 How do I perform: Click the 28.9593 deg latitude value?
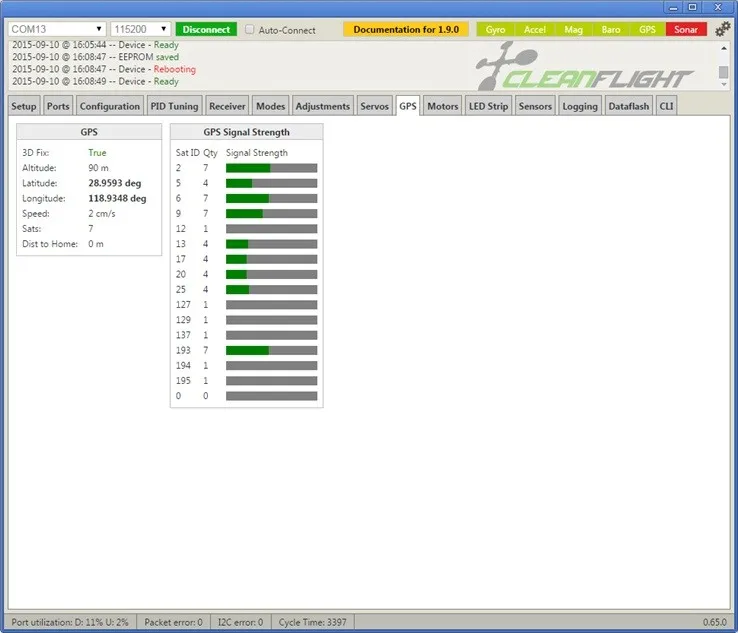[x=115, y=183]
